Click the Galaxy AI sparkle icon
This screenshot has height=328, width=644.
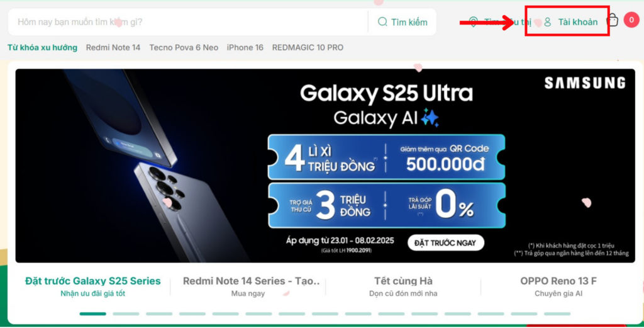tap(430, 118)
